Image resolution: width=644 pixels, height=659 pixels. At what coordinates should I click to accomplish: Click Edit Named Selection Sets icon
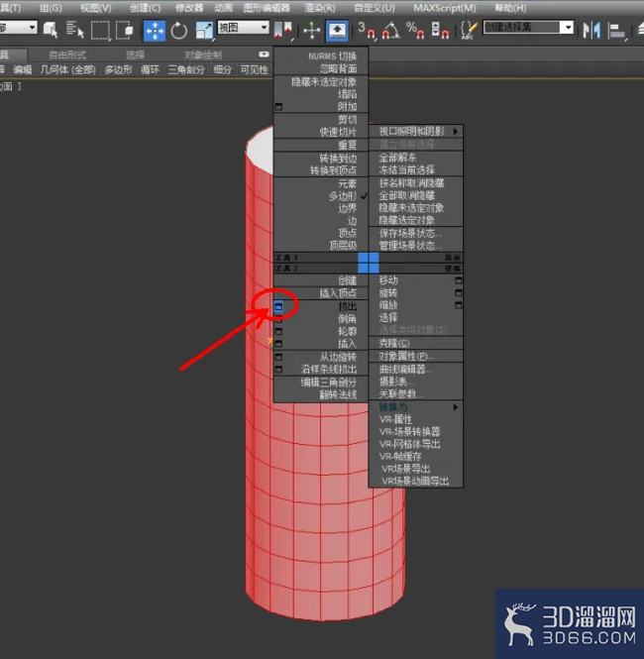tap(469, 31)
